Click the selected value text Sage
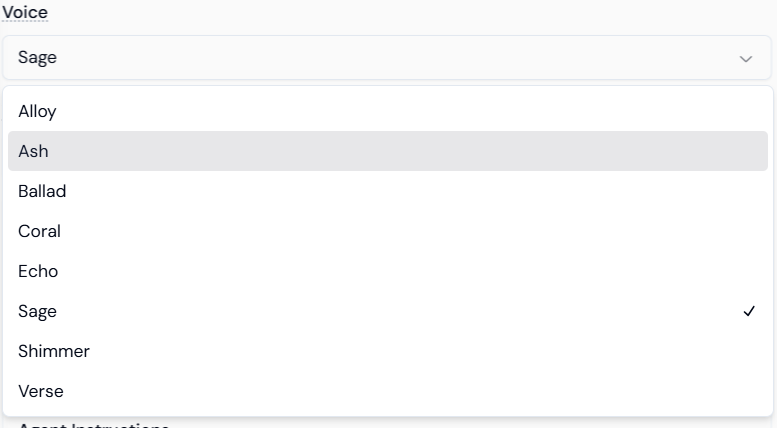 (x=38, y=58)
